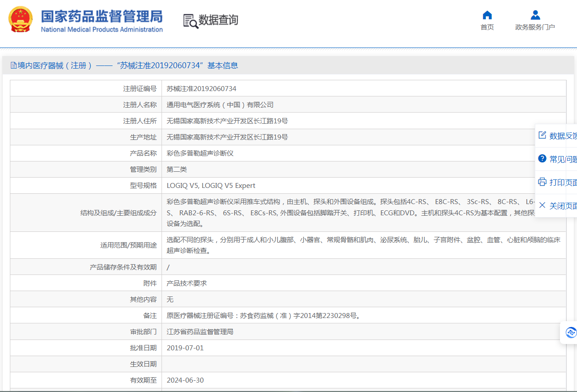Select 通用电气医疗系统（中国）有限公司 cell

click(220, 105)
